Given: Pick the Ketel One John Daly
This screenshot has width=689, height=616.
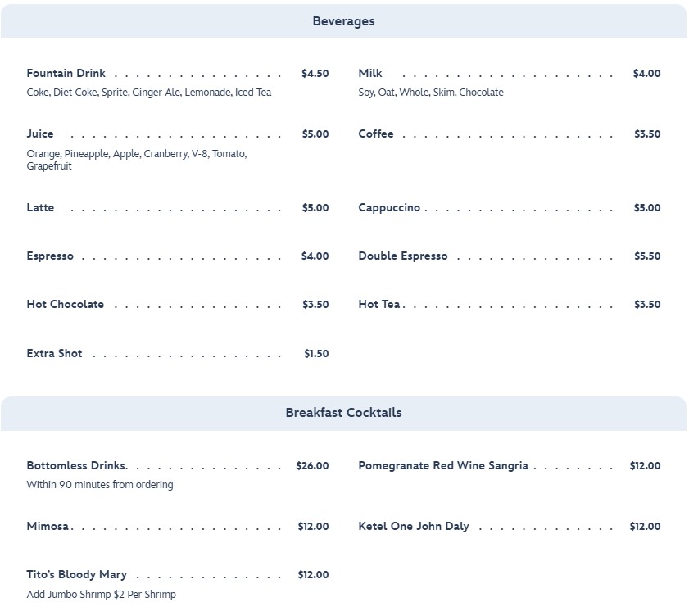Looking at the screenshot, I should tap(414, 527).
